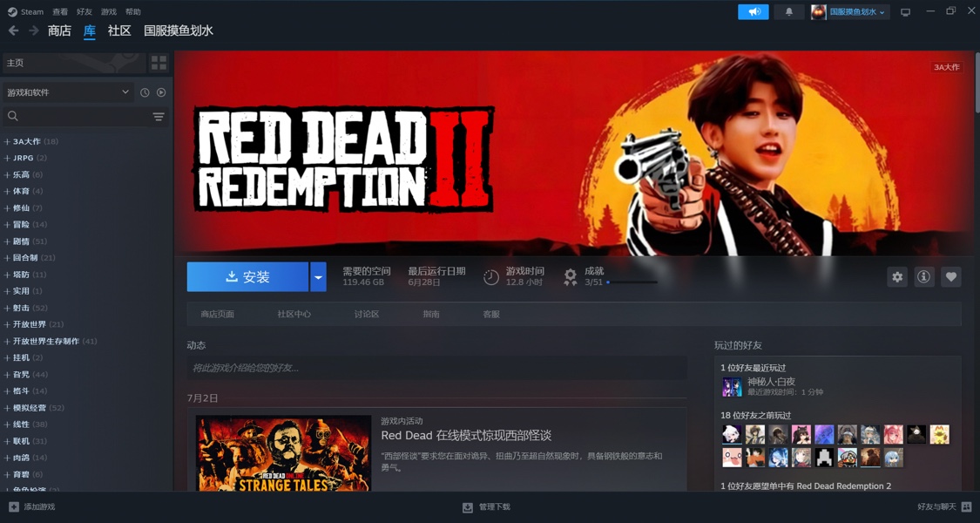Open the 好友 menu
The width and height of the screenshot is (980, 523).
pyautogui.click(x=84, y=12)
